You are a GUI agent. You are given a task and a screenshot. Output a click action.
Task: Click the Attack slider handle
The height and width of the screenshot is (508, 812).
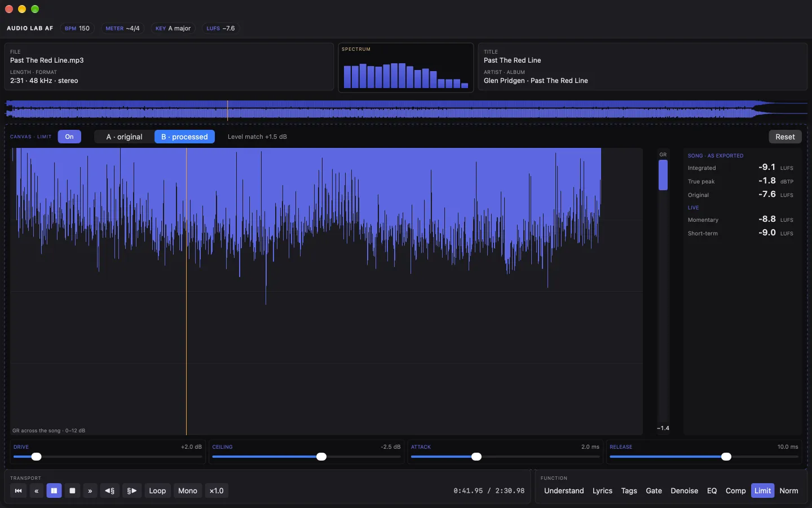click(x=476, y=457)
